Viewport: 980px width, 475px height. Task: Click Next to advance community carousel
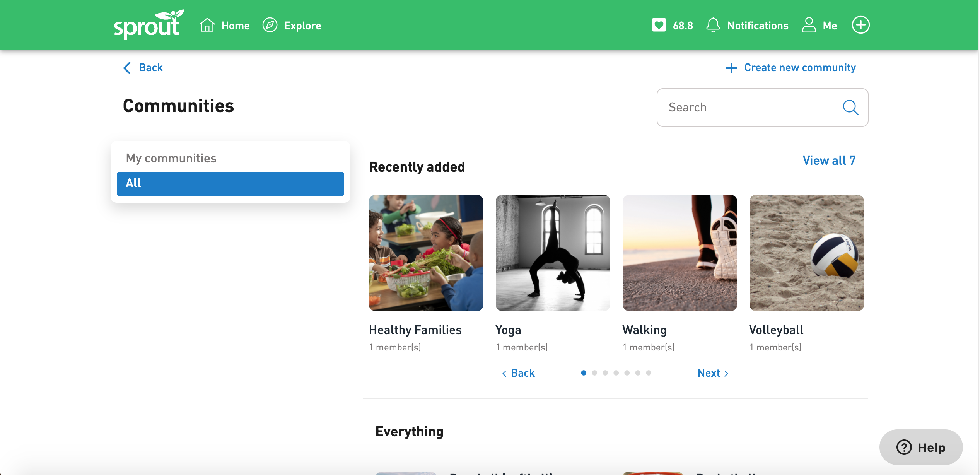712,373
